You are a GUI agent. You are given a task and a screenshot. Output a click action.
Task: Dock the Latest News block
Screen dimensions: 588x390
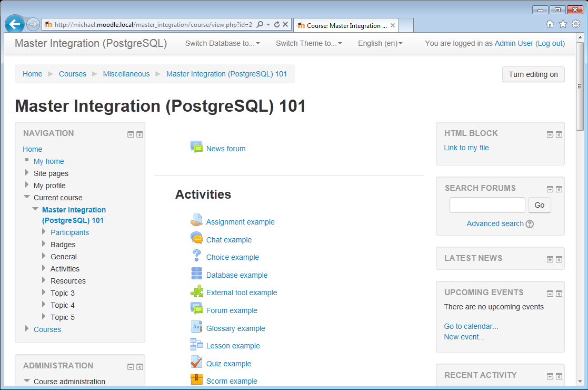[559, 259]
